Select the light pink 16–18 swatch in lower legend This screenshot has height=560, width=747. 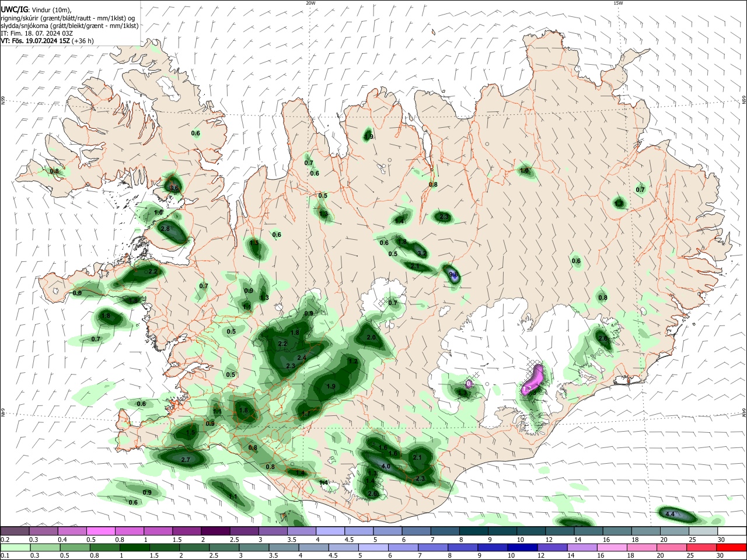612,547
